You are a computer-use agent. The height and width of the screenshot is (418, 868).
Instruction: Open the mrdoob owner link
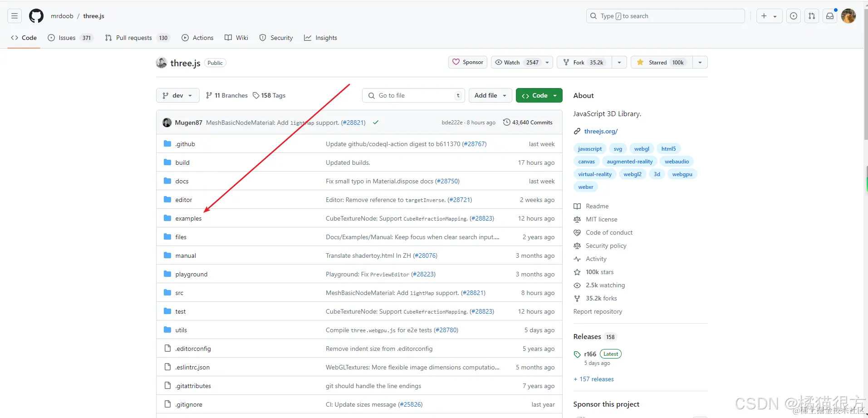[x=62, y=16]
